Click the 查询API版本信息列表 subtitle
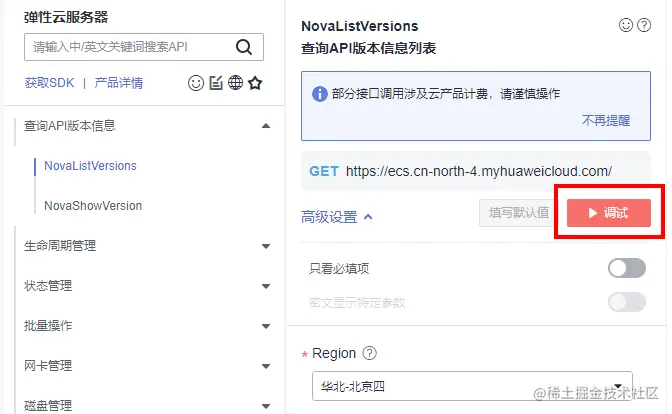672x414 pixels. (369, 48)
